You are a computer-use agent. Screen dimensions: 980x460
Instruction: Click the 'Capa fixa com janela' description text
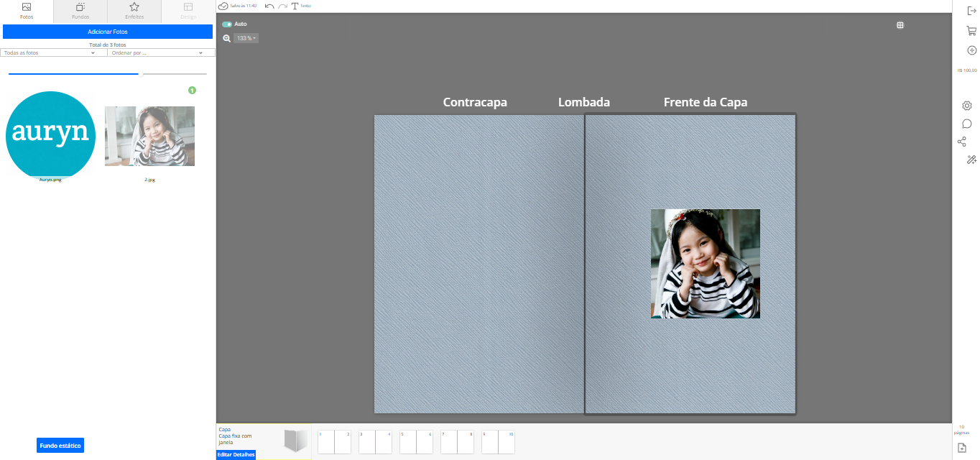[x=235, y=439]
